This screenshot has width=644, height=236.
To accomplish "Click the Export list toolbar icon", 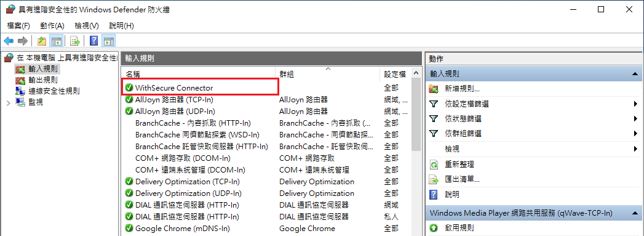I will click(x=75, y=41).
